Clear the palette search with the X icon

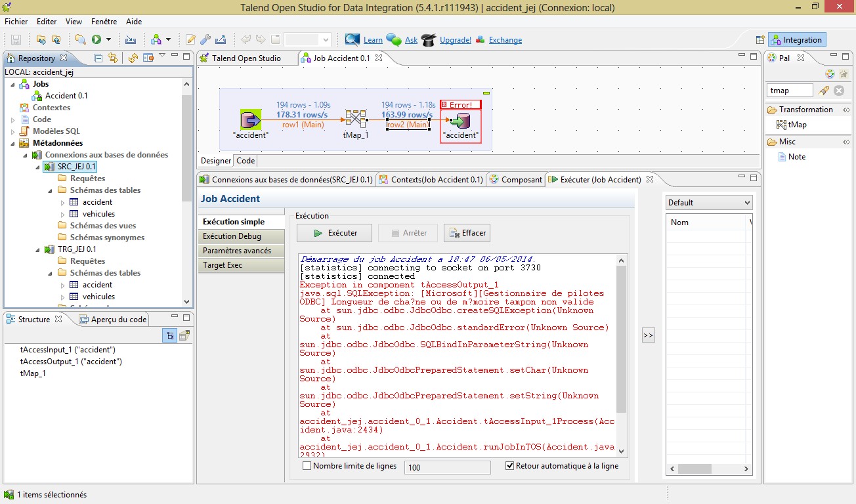(x=839, y=91)
